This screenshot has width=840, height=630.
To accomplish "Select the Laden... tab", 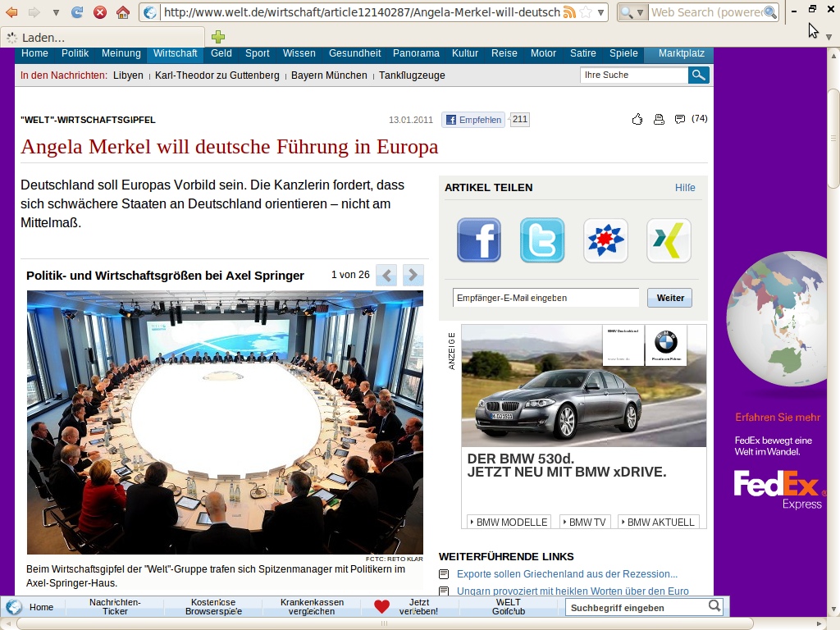I will pyautogui.click(x=103, y=38).
